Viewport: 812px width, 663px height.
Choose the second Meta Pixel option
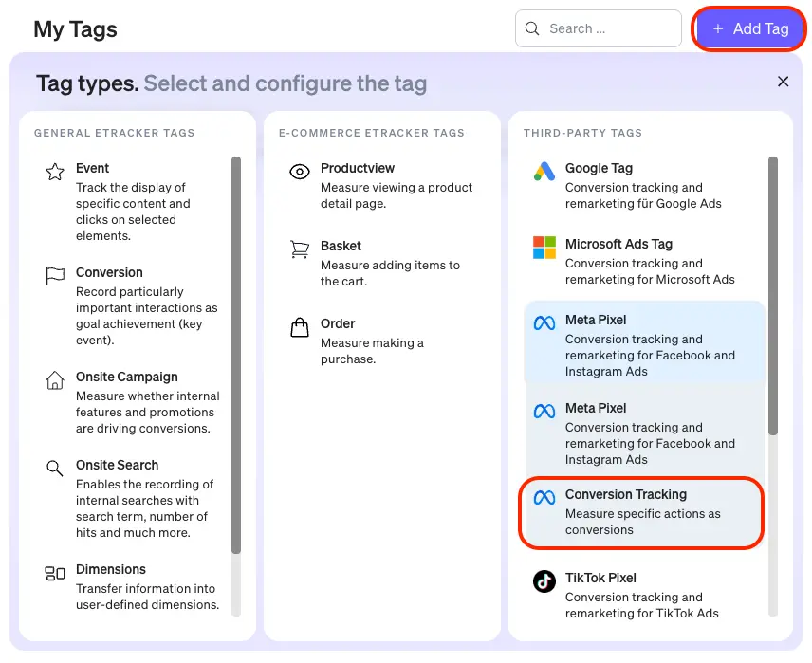click(x=645, y=433)
